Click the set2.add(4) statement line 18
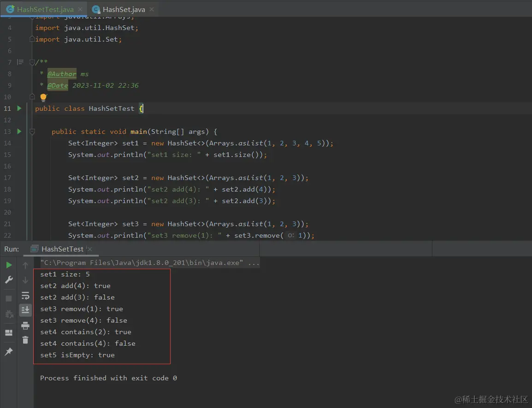 171,189
